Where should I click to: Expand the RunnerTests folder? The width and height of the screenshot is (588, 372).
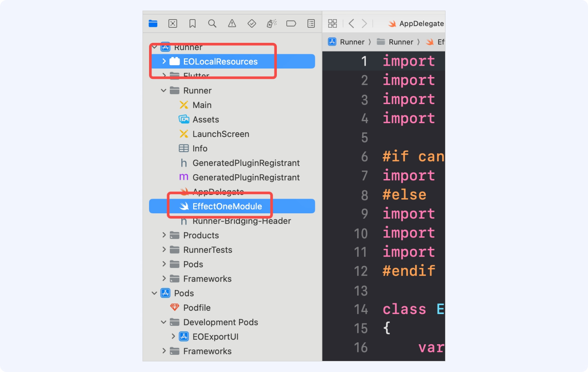[x=164, y=250]
